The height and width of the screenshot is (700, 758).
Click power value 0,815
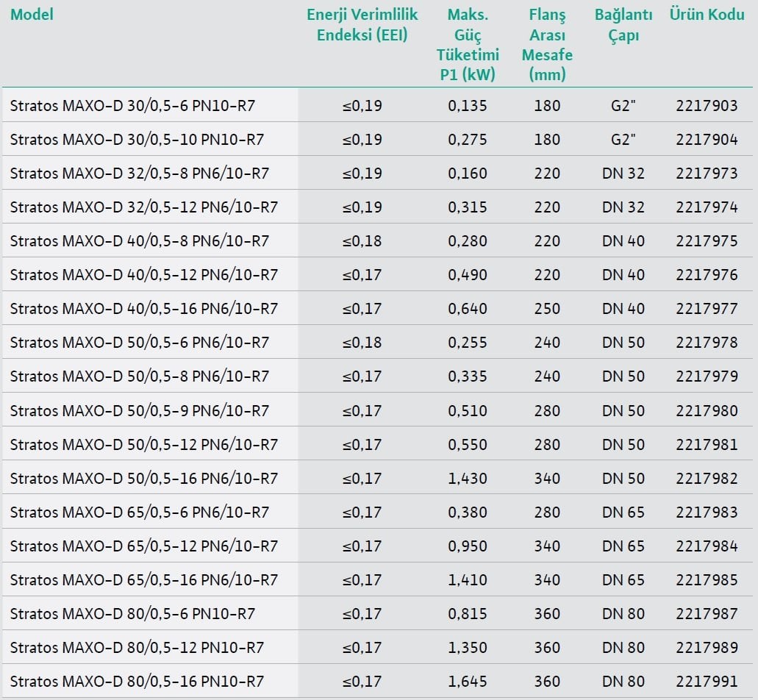468,613
